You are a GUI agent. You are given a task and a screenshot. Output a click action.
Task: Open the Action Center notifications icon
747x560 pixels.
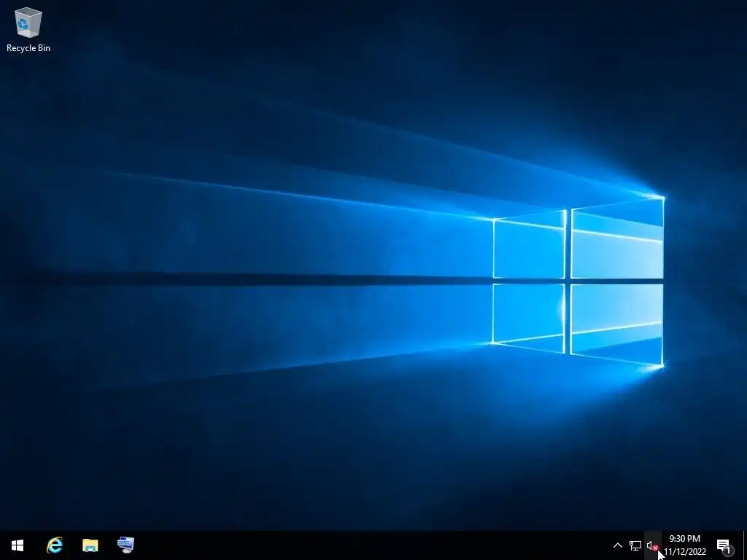[x=724, y=545]
